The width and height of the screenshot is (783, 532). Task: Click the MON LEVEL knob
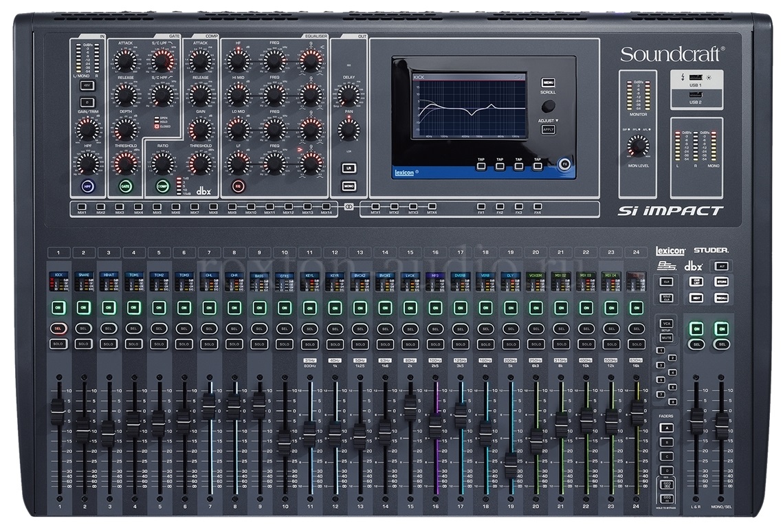tap(638, 146)
